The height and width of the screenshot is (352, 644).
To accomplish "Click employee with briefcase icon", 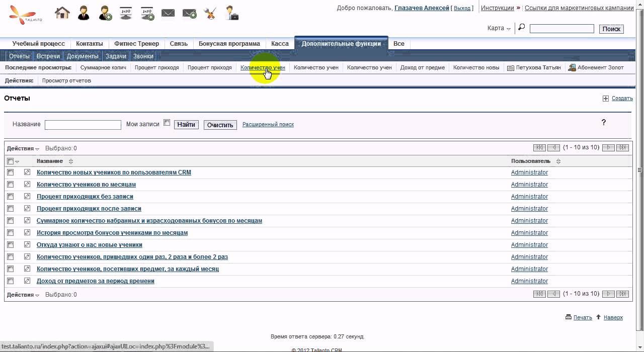I will coord(232,13).
